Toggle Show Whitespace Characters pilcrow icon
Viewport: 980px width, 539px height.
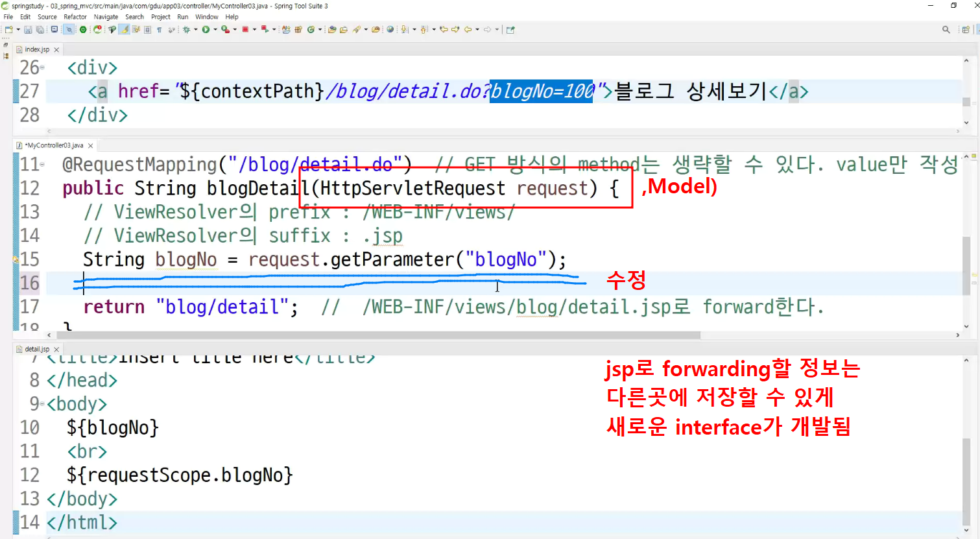(159, 29)
